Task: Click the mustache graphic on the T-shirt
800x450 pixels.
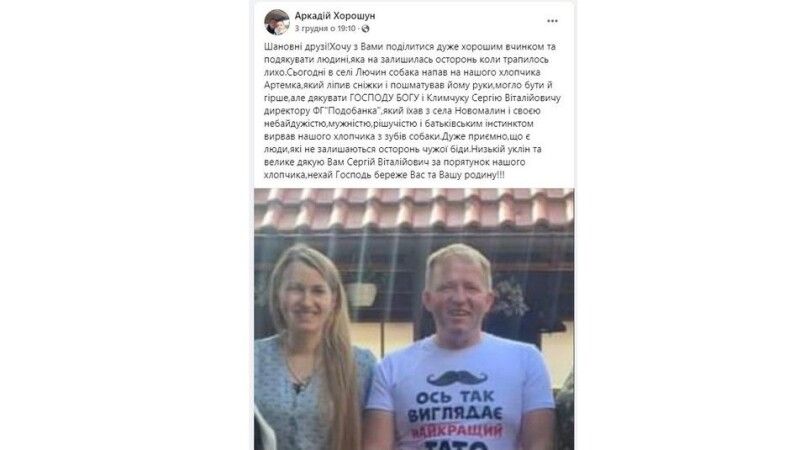Action: (457, 378)
